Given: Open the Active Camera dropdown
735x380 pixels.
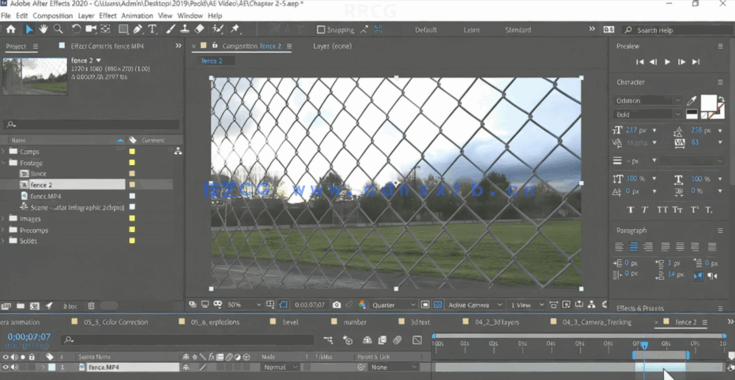Looking at the screenshot, I should click(x=475, y=305).
